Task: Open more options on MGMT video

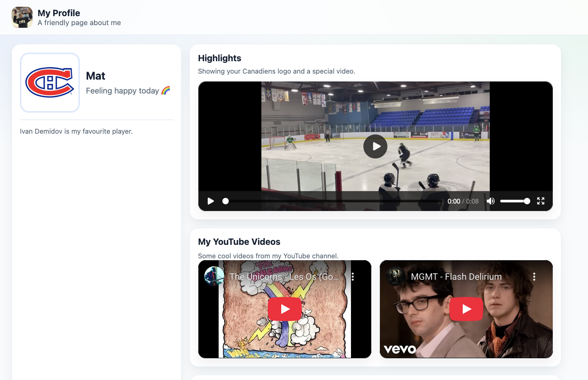Action: [x=534, y=277]
